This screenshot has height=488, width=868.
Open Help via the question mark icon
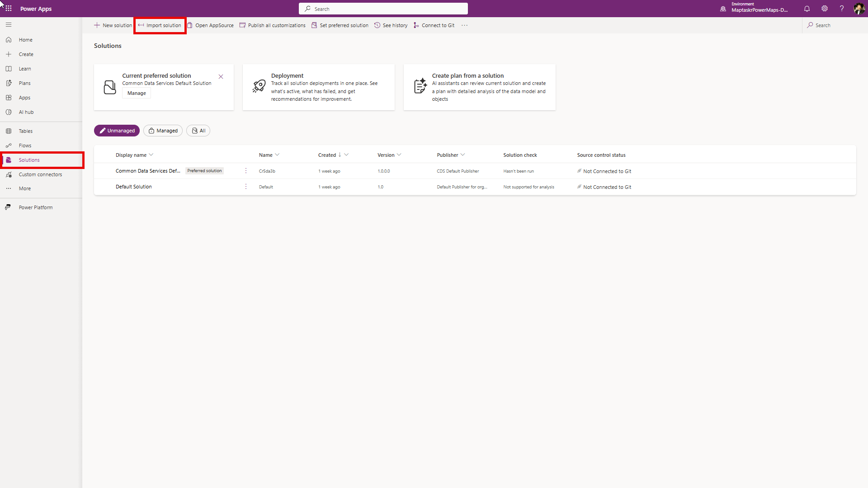(841, 9)
